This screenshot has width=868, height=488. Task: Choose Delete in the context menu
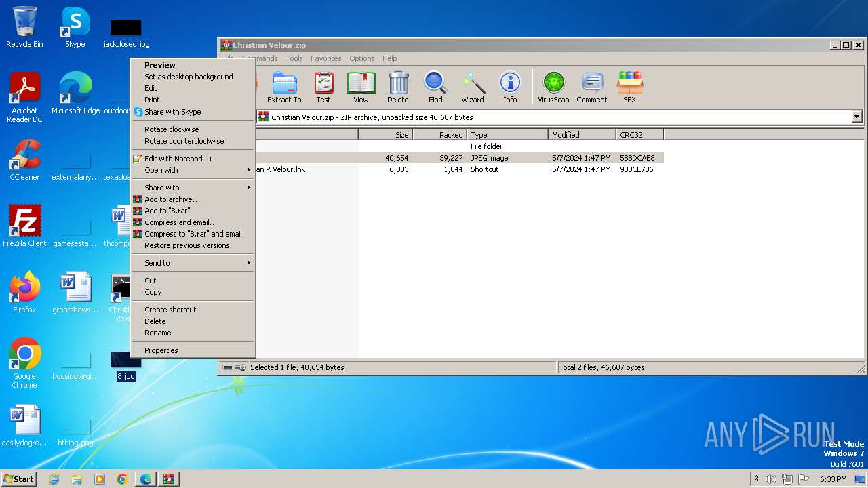(x=193, y=321)
